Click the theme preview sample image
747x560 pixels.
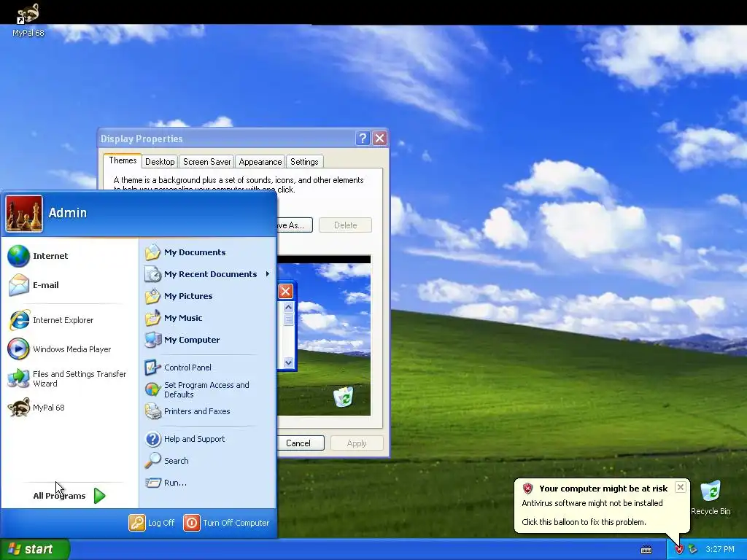[x=324, y=335]
